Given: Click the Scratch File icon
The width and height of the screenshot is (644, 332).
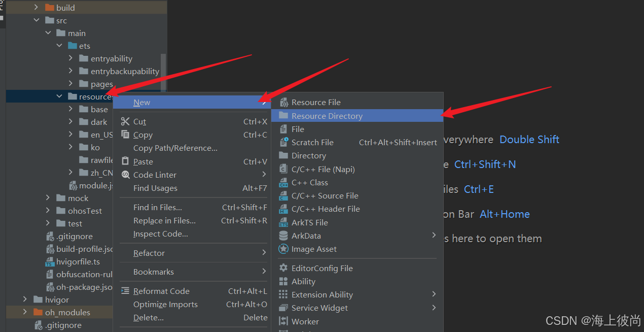Looking at the screenshot, I should tap(283, 143).
